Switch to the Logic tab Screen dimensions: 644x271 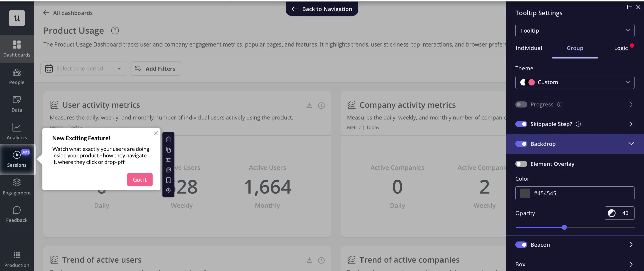point(621,48)
